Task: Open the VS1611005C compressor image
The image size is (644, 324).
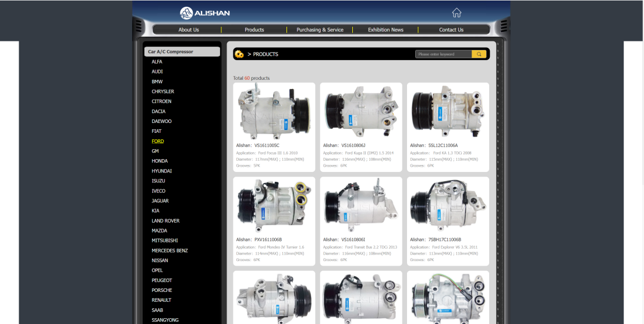Action: click(274, 111)
